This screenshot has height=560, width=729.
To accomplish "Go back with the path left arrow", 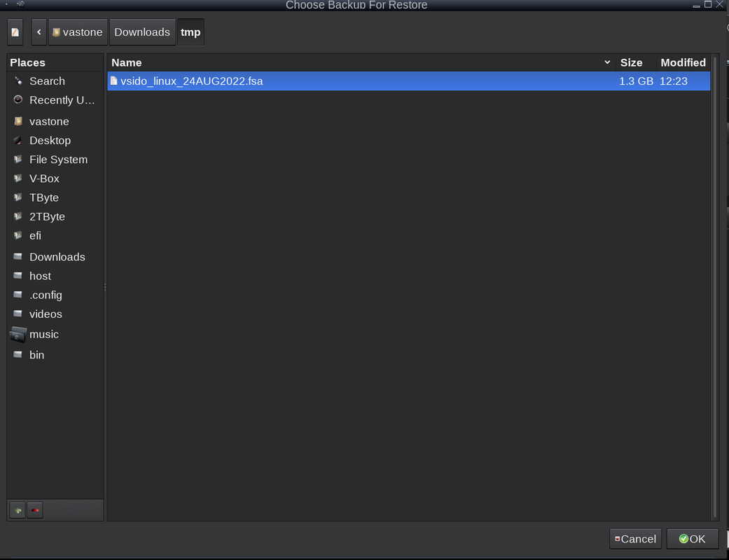I will pos(39,32).
